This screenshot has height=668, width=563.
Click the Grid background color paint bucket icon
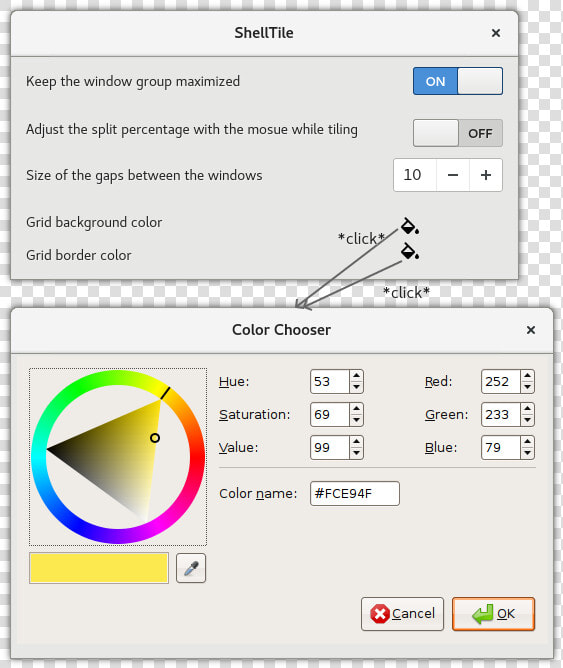(x=410, y=226)
